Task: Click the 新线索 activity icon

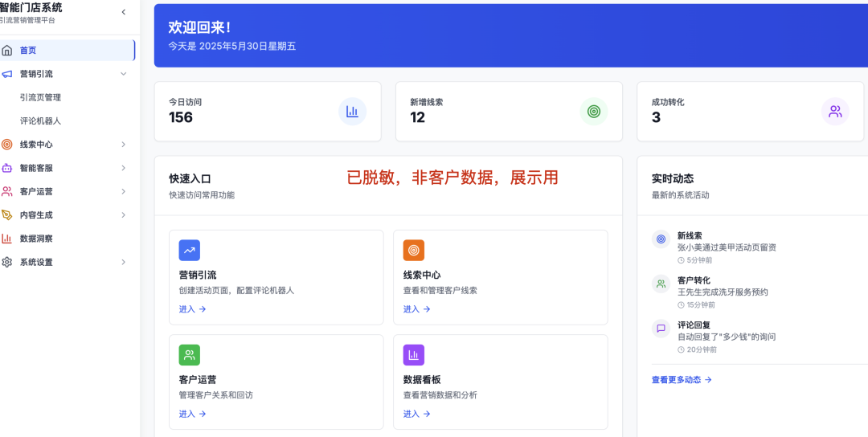Action: point(661,239)
